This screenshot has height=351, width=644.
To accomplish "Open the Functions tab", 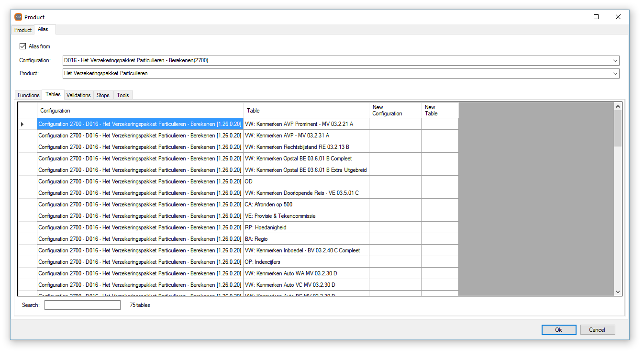I will tap(29, 95).
